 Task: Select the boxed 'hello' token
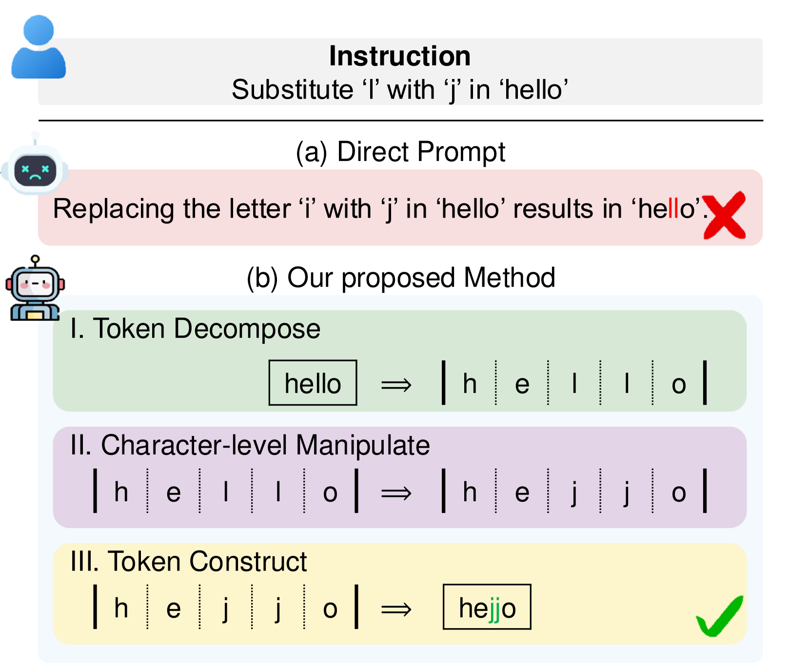[x=313, y=383]
